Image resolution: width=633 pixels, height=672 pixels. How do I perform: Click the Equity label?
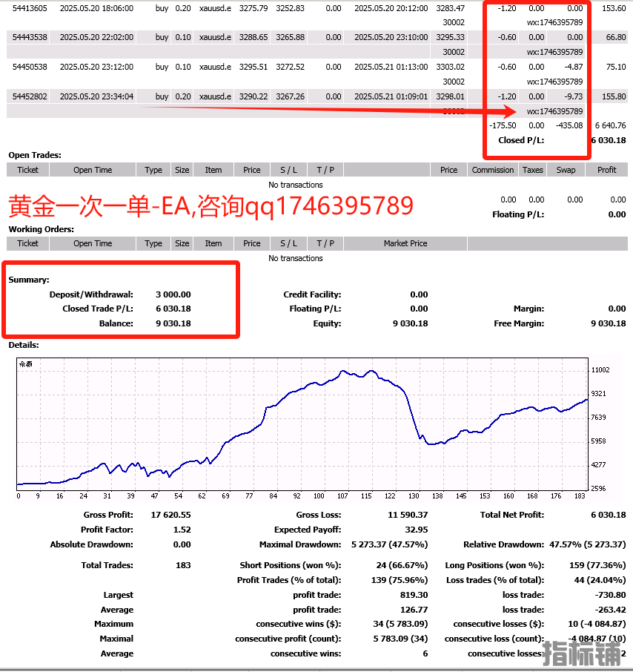click(327, 323)
